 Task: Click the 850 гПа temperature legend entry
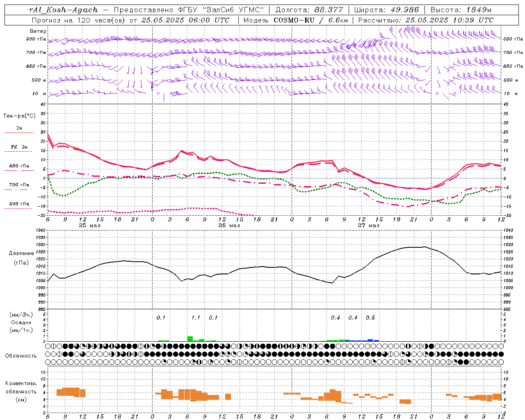point(19,166)
